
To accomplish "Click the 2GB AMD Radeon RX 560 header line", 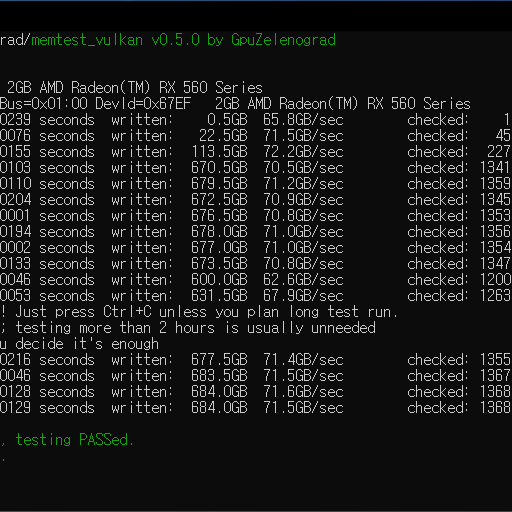I will click(135, 88).
